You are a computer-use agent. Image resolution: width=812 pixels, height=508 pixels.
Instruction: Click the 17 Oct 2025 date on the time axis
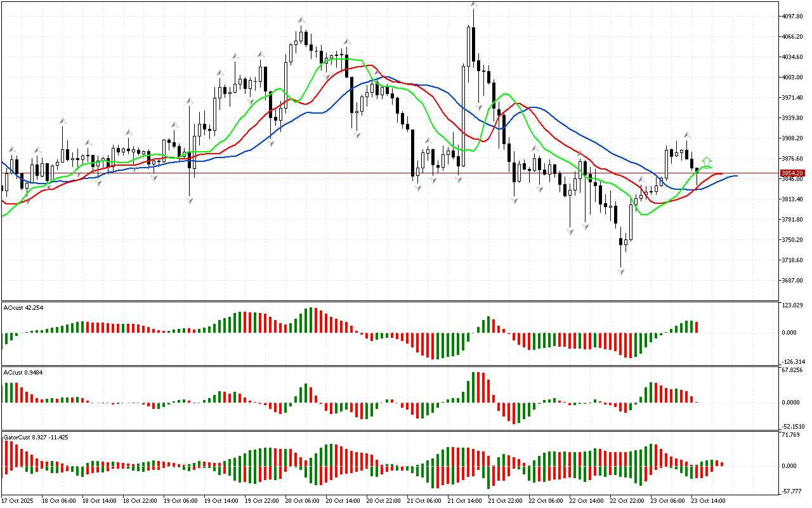point(18,501)
